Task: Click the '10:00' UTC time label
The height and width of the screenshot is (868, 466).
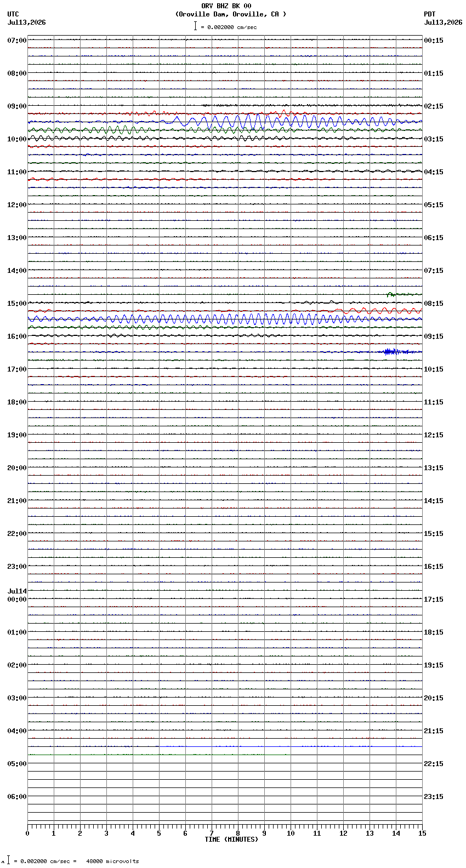Action: pyautogui.click(x=17, y=139)
